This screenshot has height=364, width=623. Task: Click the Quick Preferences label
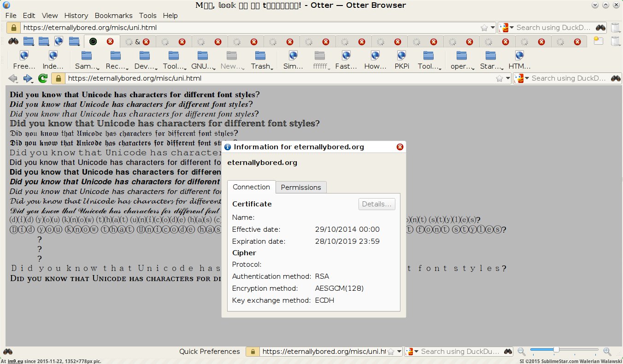click(x=210, y=352)
